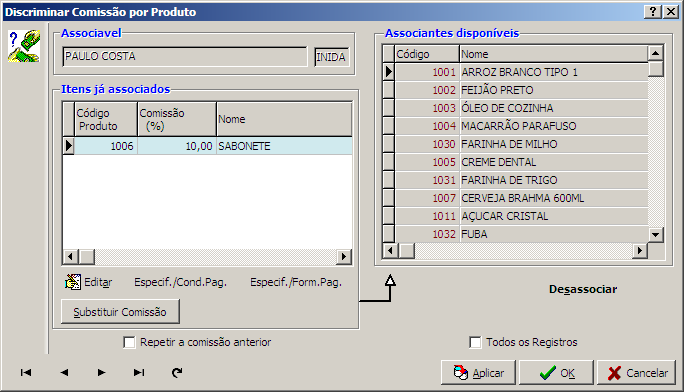Select AÇUCAR CRISTAL row
The image size is (684, 392).
[515, 216]
